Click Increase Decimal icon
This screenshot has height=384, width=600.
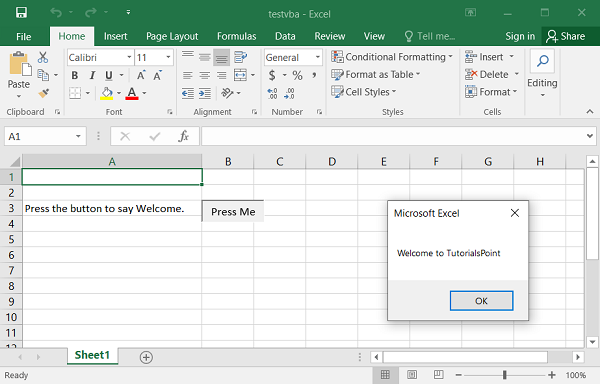(272, 93)
